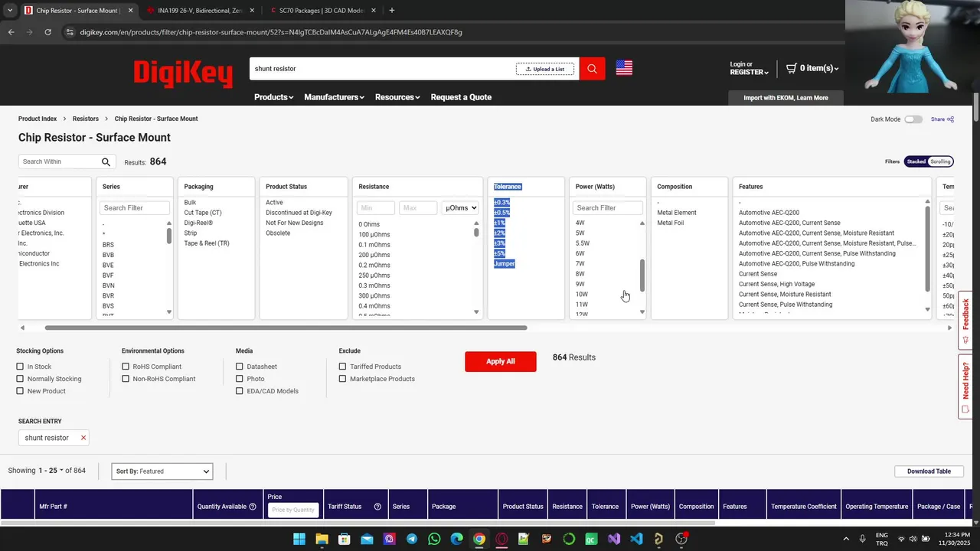Screen dimensions: 980x551
Task: Open WhatsApp from taskbar
Action: [x=434, y=539]
